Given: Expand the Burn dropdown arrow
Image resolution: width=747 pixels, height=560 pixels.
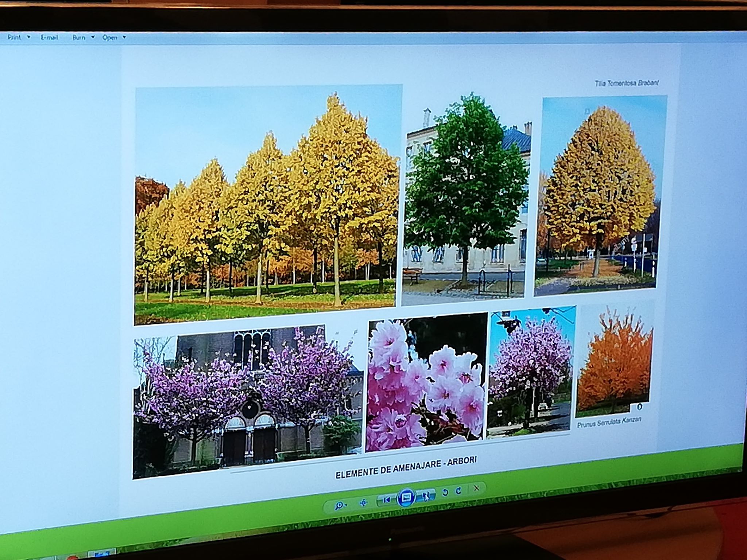Looking at the screenshot, I should coord(93,37).
